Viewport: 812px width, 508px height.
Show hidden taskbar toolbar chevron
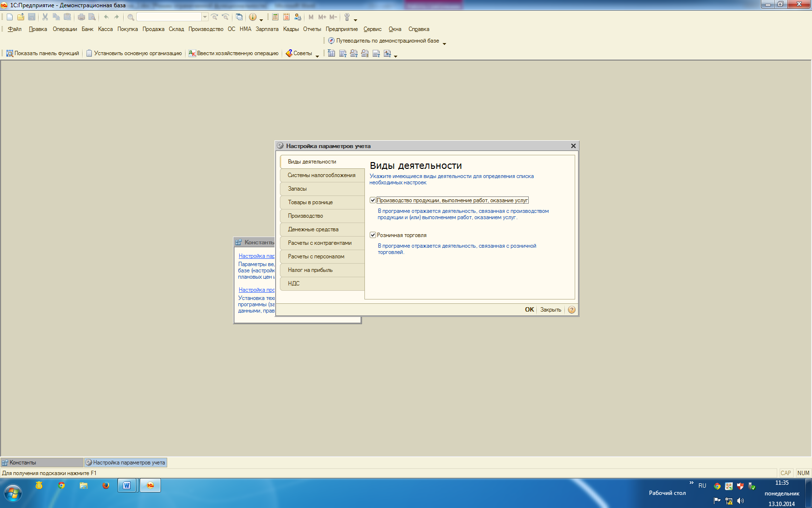(691, 483)
